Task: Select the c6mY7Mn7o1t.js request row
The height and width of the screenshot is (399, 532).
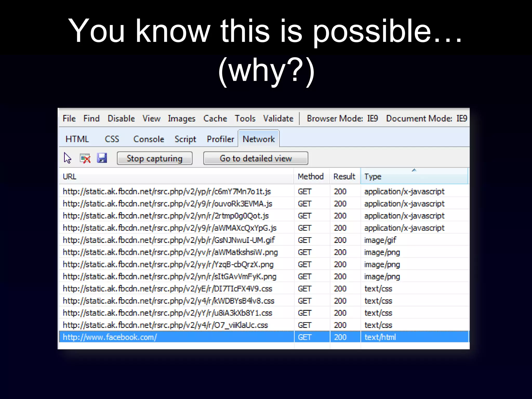Action: point(167,192)
